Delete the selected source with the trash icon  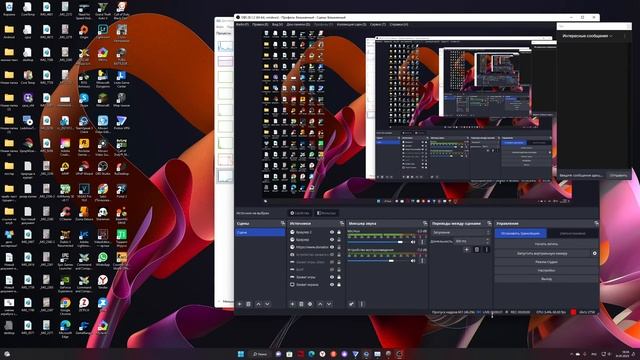coord(301,304)
